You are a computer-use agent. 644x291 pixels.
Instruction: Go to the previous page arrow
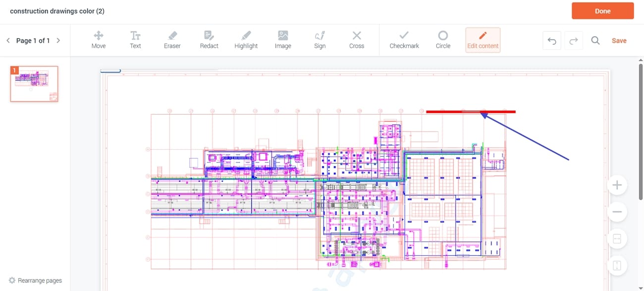8,41
